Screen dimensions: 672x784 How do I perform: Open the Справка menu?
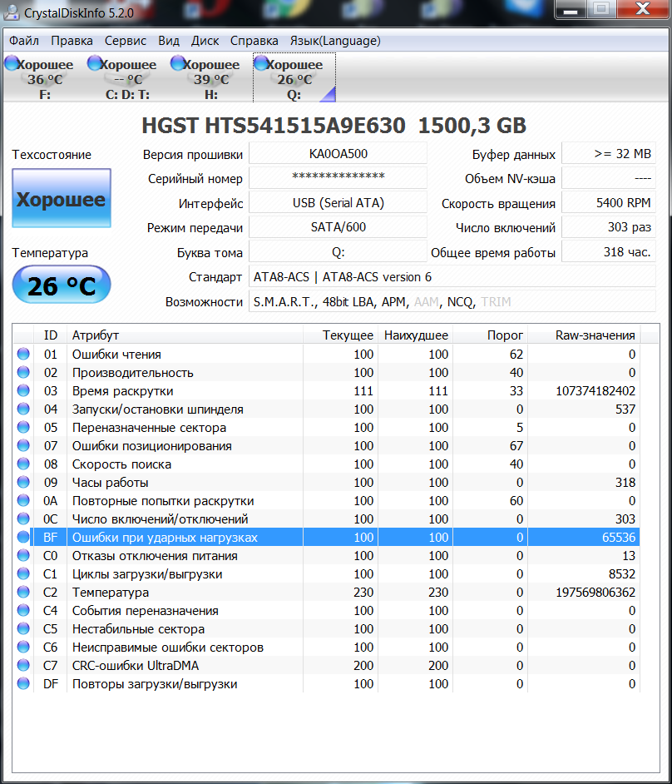coord(254,41)
